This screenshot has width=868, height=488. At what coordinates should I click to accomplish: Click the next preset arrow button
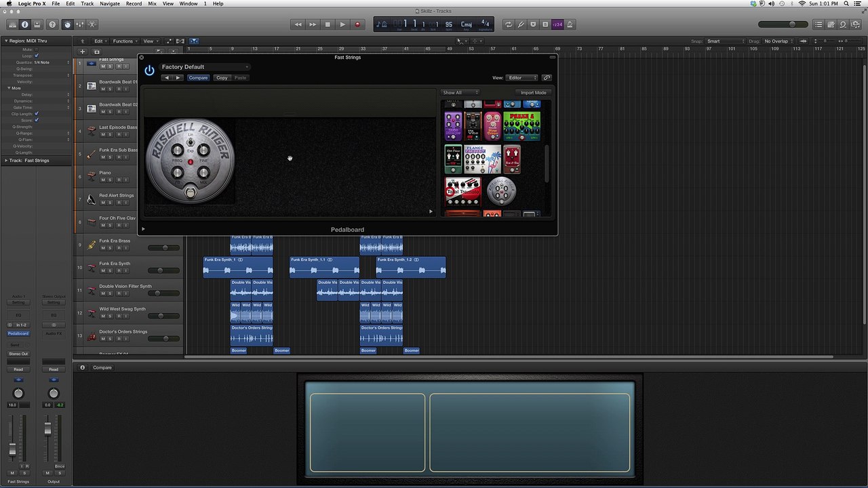[x=178, y=78]
